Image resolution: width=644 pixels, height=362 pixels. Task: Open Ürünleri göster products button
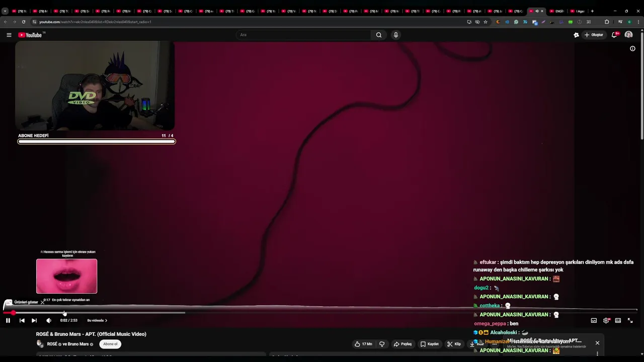[x=21, y=302]
